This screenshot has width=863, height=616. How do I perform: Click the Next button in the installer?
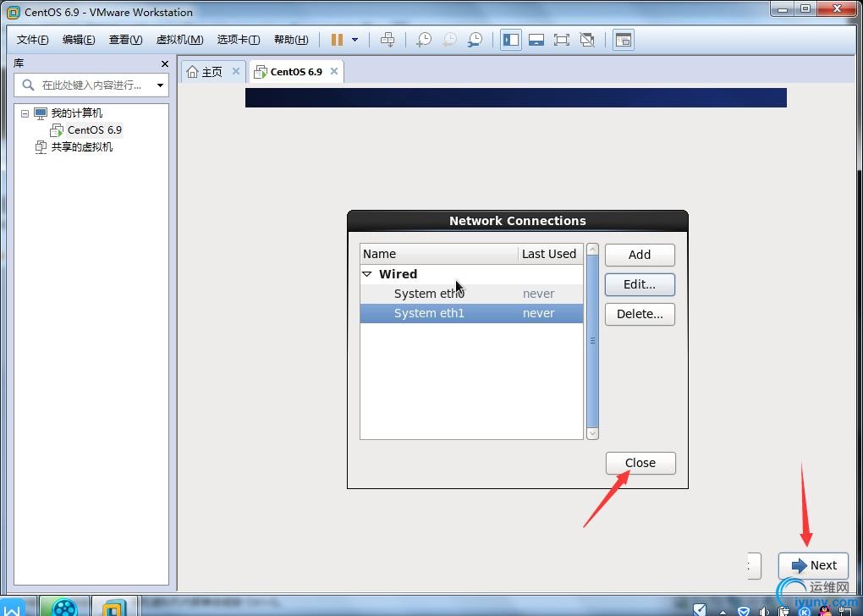pyautogui.click(x=813, y=566)
